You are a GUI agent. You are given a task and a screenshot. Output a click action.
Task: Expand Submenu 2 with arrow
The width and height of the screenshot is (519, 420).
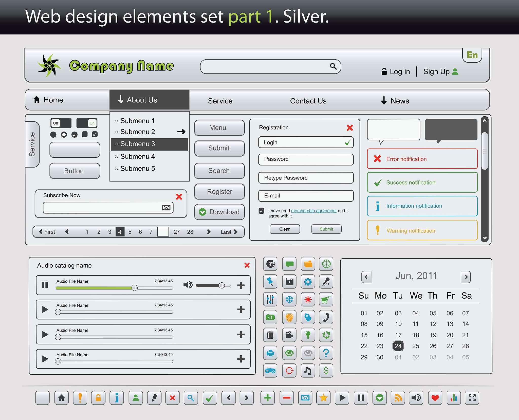pyautogui.click(x=181, y=132)
